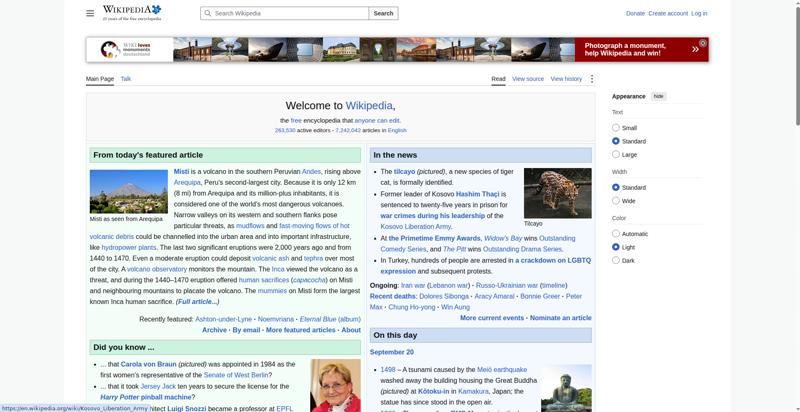Open the 1498 year link
This screenshot has width=800, height=412.
click(x=388, y=370)
